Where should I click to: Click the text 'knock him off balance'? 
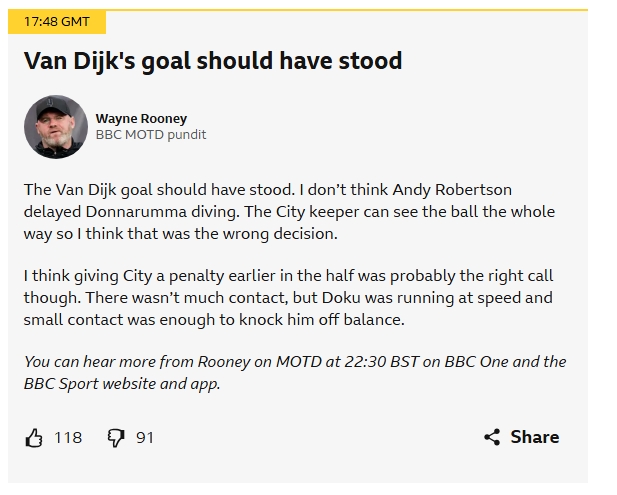click(x=321, y=320)
